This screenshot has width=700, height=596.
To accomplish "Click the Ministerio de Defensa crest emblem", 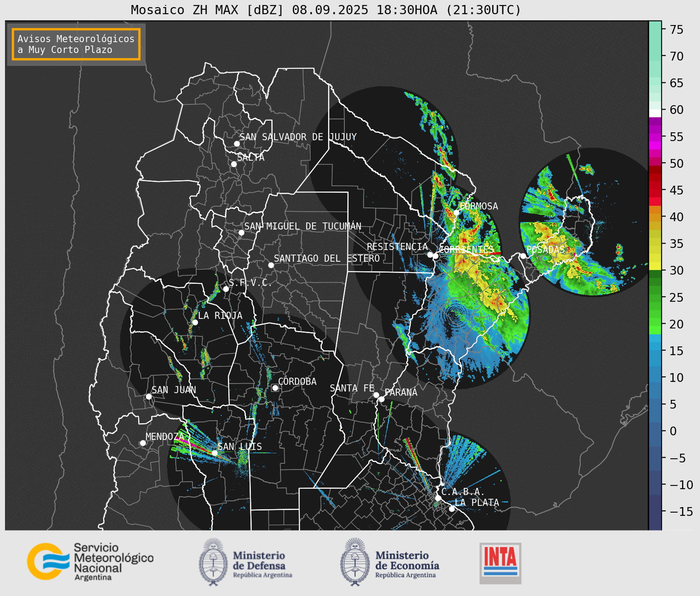I will coord(214,562).
